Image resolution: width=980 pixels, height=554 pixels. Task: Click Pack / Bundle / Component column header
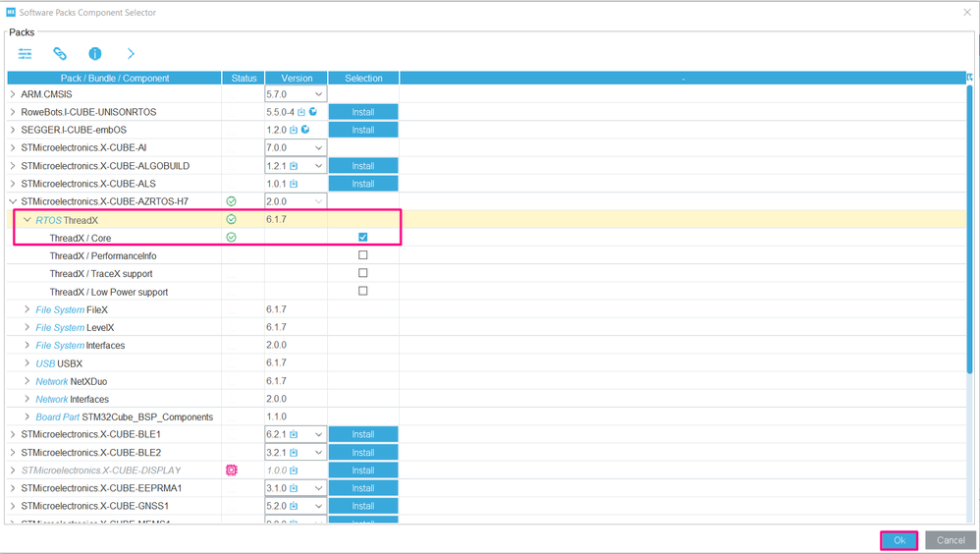114,79
